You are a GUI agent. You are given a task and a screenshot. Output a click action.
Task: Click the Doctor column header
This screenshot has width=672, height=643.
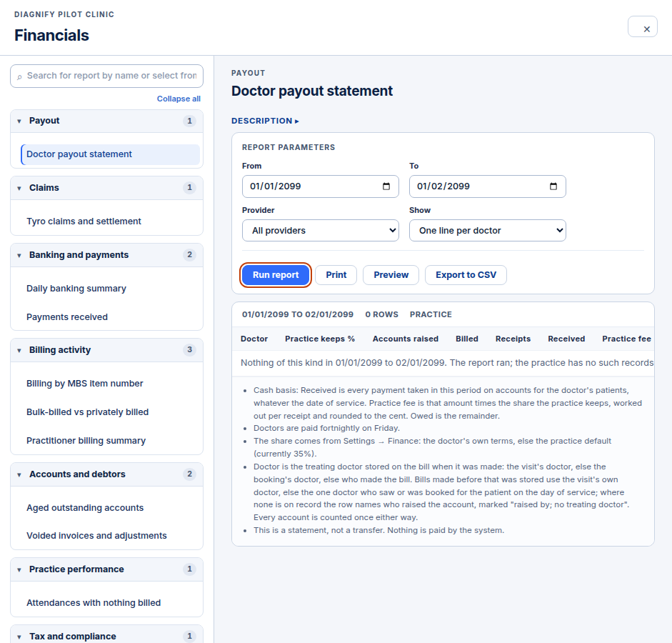coord(254,339)
